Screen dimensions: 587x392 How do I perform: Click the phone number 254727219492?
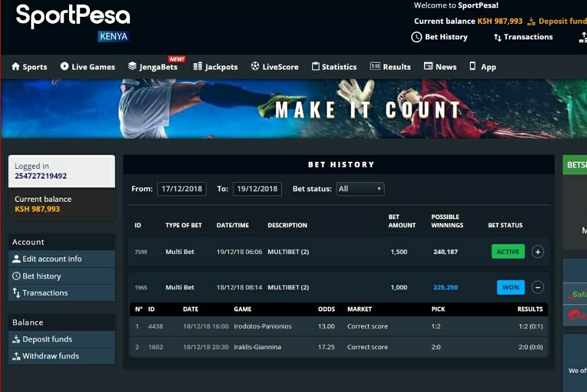coord(41,176)
